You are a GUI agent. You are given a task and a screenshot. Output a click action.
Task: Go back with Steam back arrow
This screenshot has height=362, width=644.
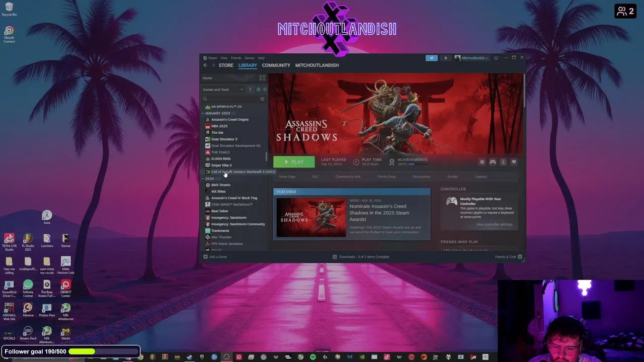tap(205, 65)
